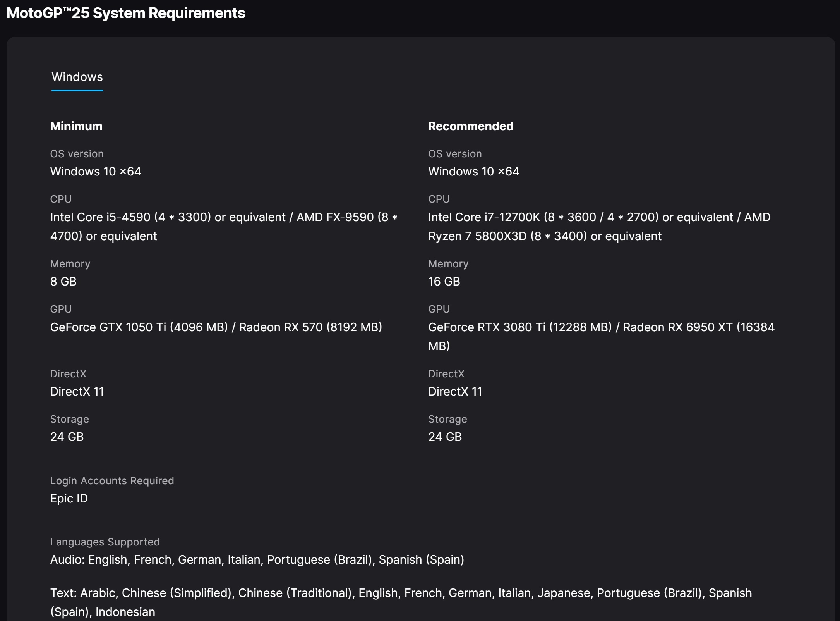This screenshot has width=840, height=621.
Task: Click the Audio languages line
Action: pos(257,559)
